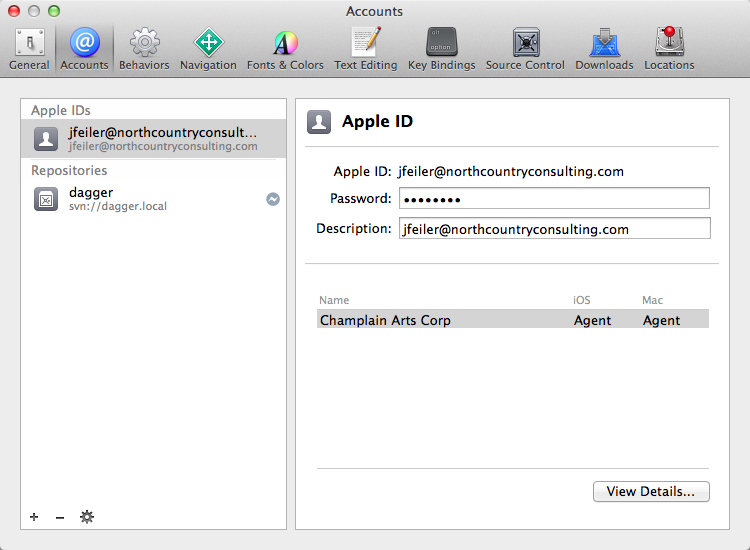Open the General preferences pane
The height and width of the screenshot is (550, 750).
[x=29, y=49]
